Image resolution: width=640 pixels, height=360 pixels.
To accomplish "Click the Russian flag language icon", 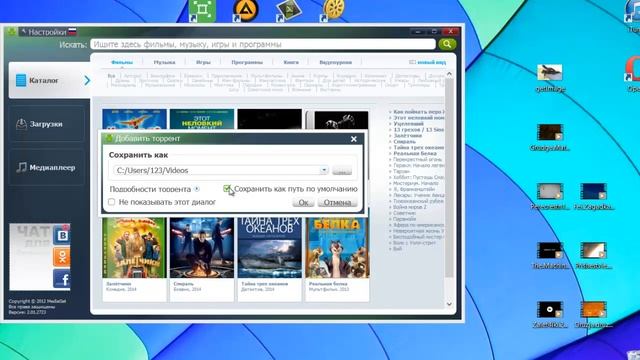I will tap(73, 32).
